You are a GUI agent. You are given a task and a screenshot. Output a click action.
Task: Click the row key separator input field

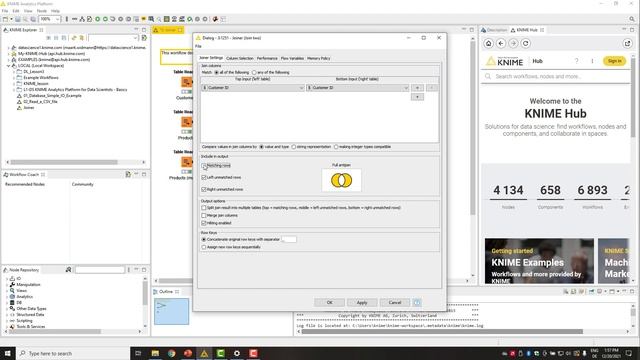pos(289,239)
